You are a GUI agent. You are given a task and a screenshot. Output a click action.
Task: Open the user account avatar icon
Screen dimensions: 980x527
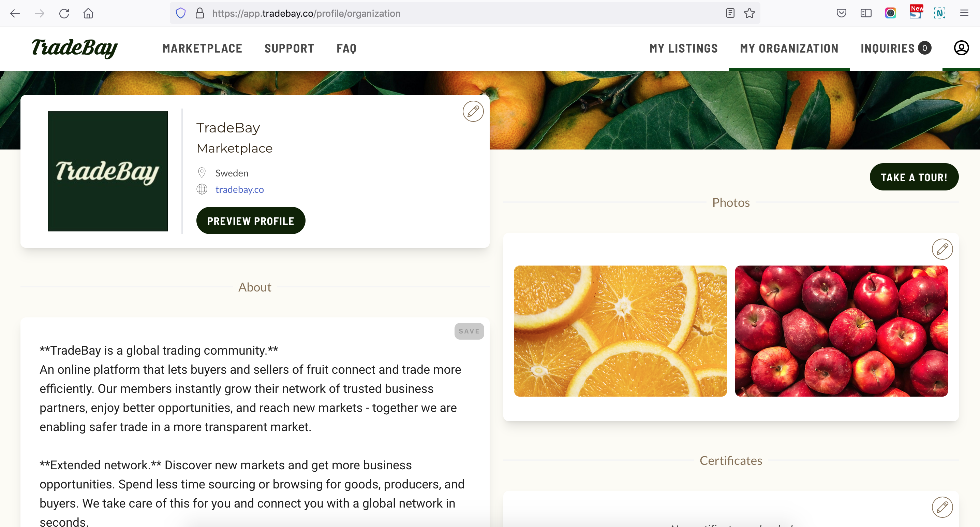pyautogui.click(x=961, y=48)
